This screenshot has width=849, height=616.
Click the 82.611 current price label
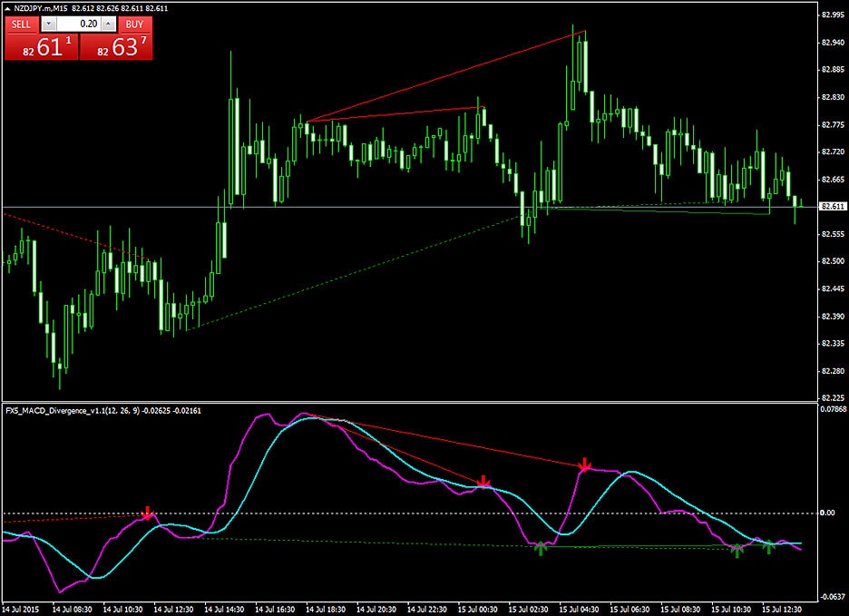tap(832, 207)
